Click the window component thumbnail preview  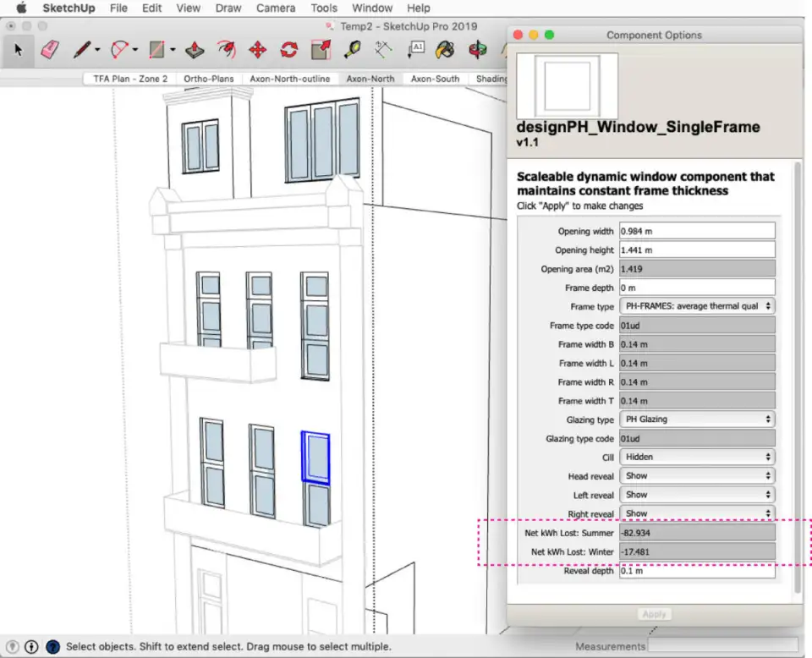pos(567,86)
